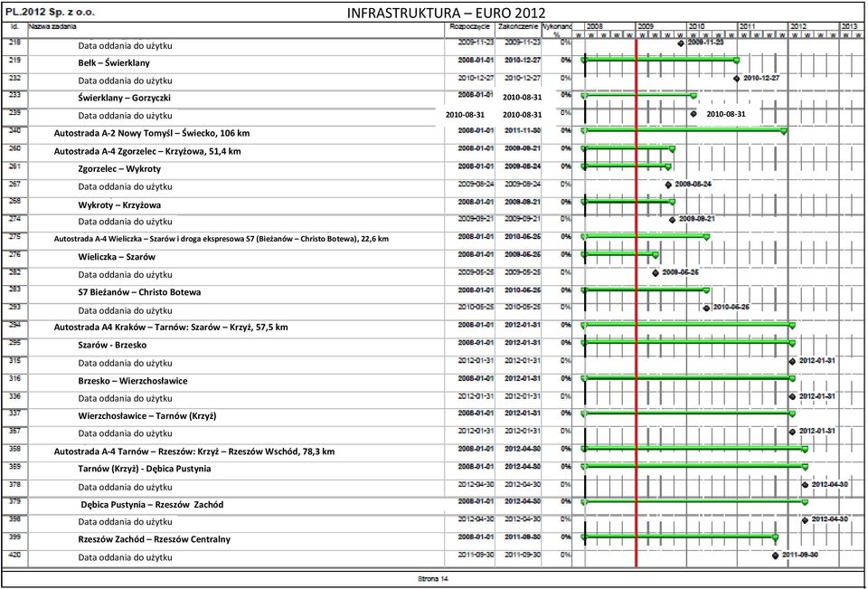
Task: Click the Rozpoczęcie column header
Action: coord(470,26)
